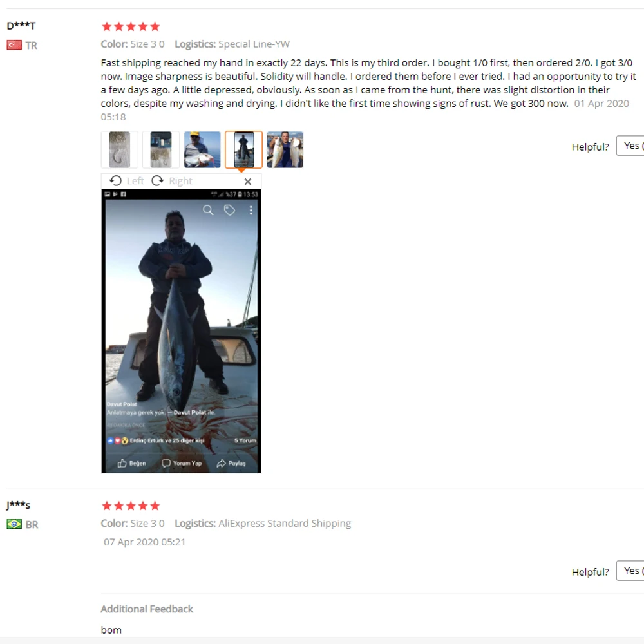This screenshot has width=644, height=644.
Task: Click the Yorum Yap comment icon
Action: pos(166,463)
